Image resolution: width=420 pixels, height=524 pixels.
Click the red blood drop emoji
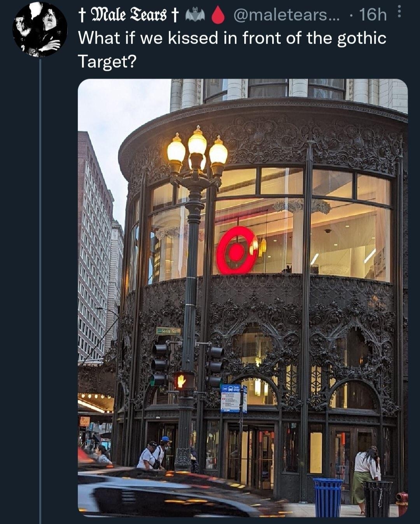click(x=218, y=16)
